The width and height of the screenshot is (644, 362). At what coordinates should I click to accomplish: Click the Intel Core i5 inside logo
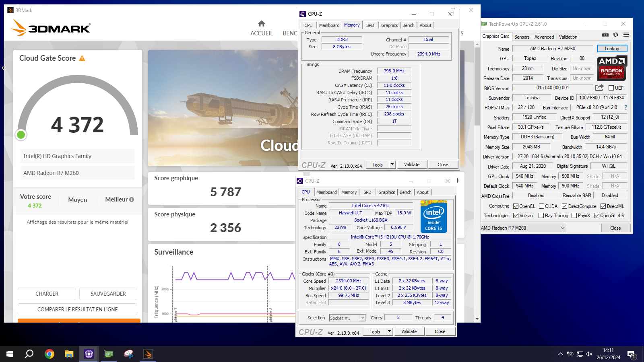pyautogui.click(x=433, y=216)
